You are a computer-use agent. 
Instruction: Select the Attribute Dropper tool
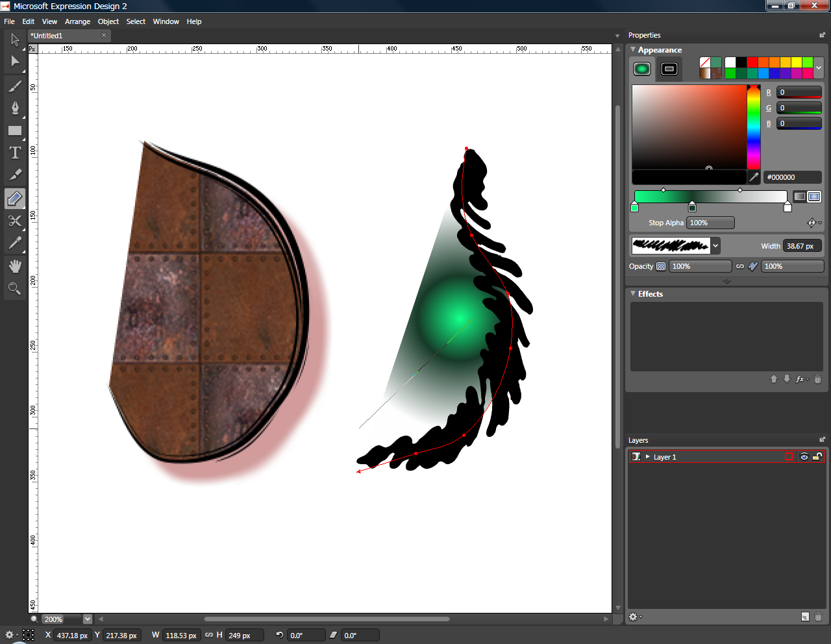[15, 243]
